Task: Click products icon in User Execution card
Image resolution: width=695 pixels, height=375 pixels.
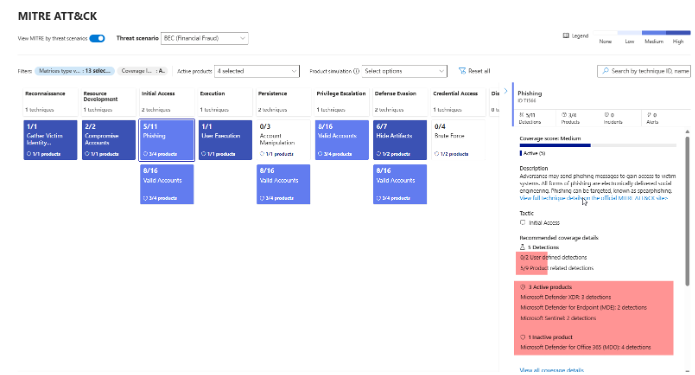Action: click(203, 154)
